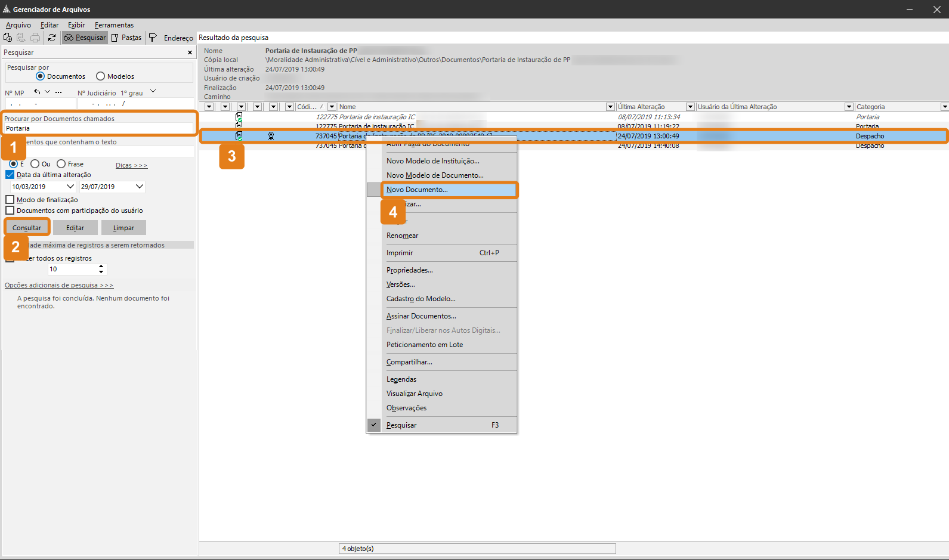Screen dimensions: 949x560
Task: Open the Ferramentas menu
Action: click(x=114, y=25)
